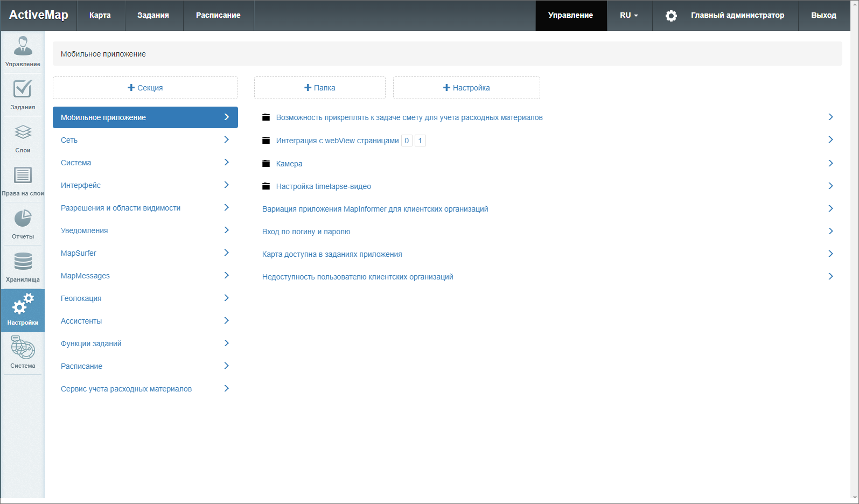Open the Задания top menu item
Viewport: 859px width, 504px height.
click(x=153, y=15)
